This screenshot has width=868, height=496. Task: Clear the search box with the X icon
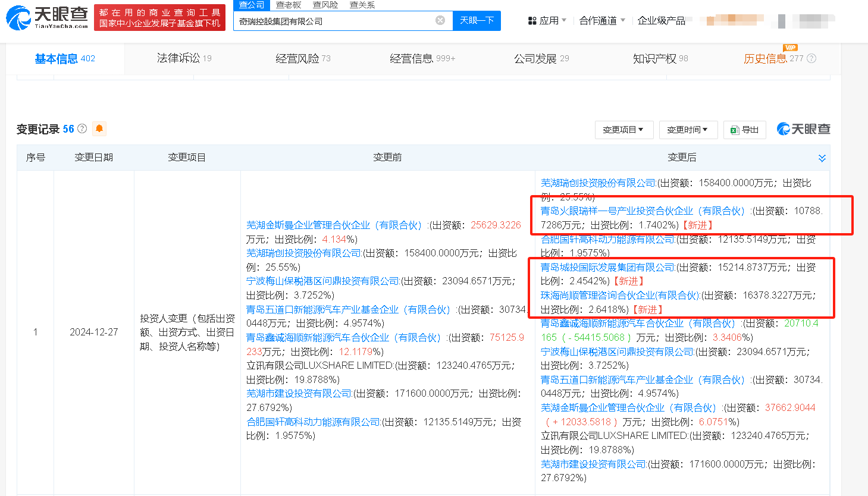(x=440, y=21)
